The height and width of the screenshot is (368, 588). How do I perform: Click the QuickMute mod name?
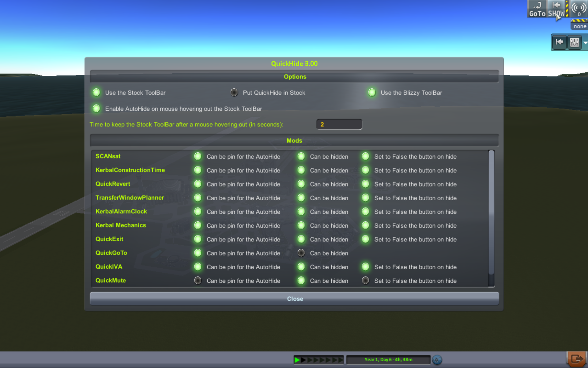(111, 280)
